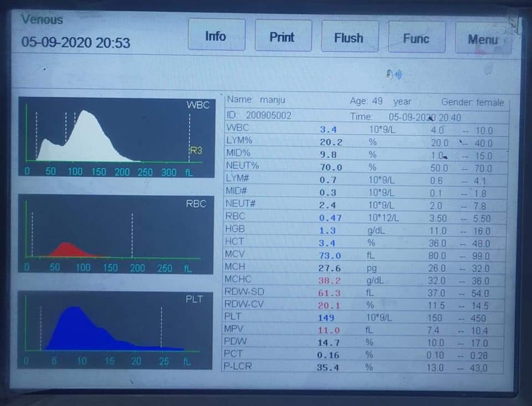Select the MCV value 73.0
Viewport: 532px width, 406px height.
point(330,255)
